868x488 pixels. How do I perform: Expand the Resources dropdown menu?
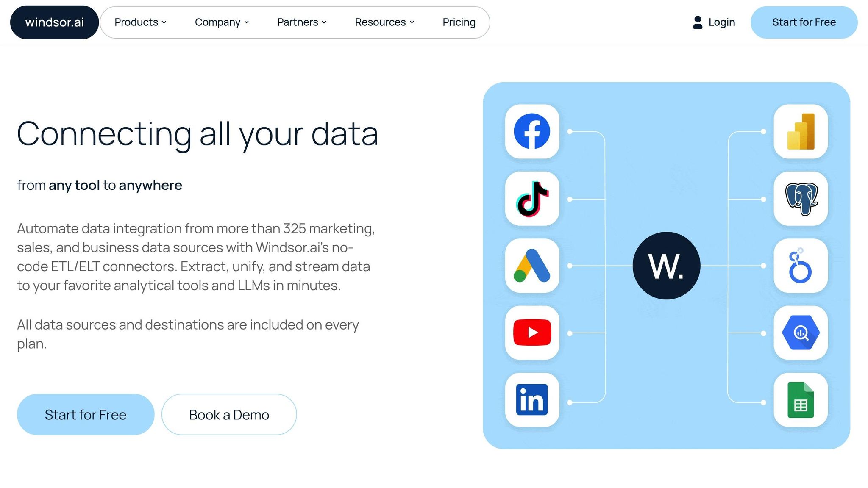point(384,22)
